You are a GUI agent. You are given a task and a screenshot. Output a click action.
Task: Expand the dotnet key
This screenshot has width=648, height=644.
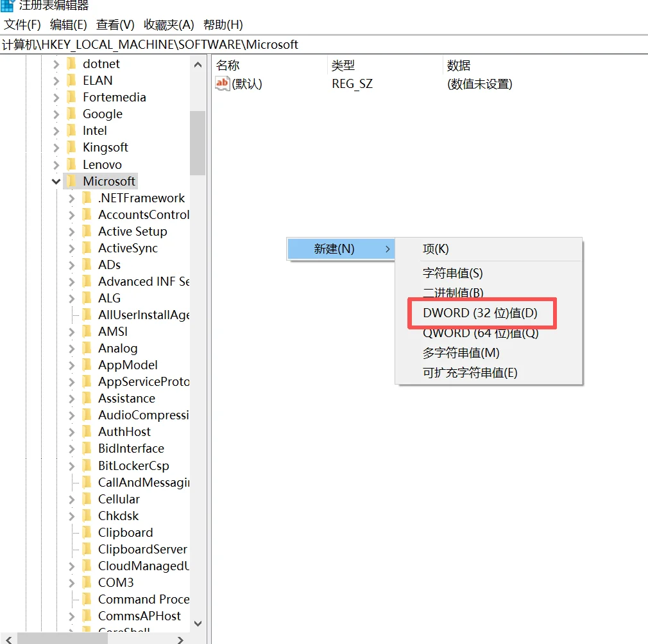(x=56, y=64)
